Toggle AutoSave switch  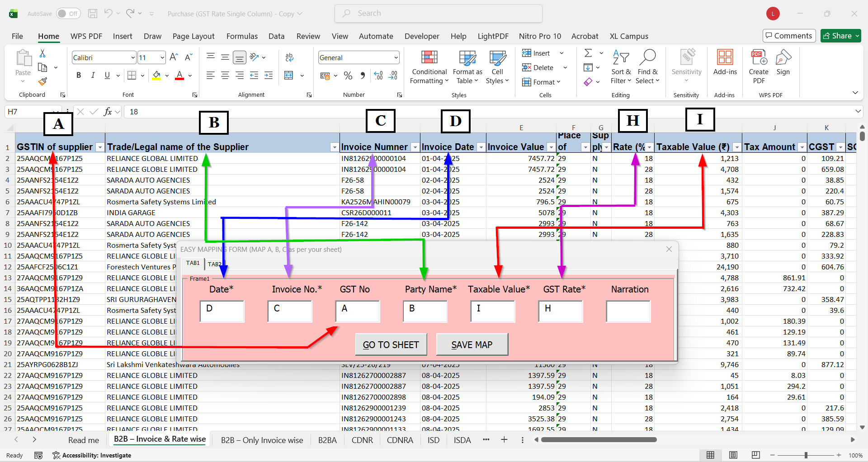[x=68, y=14]
